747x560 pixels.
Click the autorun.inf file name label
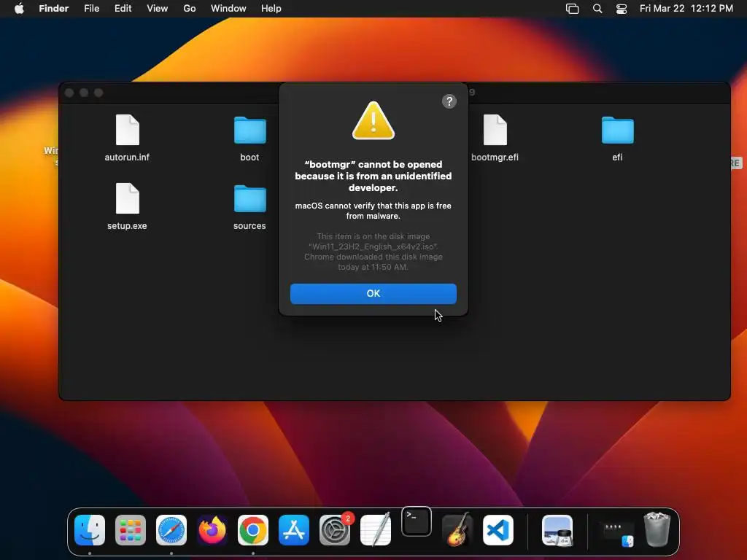(127, 157)
